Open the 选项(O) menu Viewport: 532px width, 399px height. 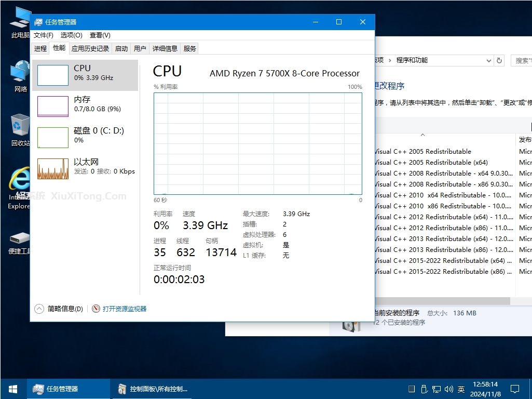pos(71,35)
